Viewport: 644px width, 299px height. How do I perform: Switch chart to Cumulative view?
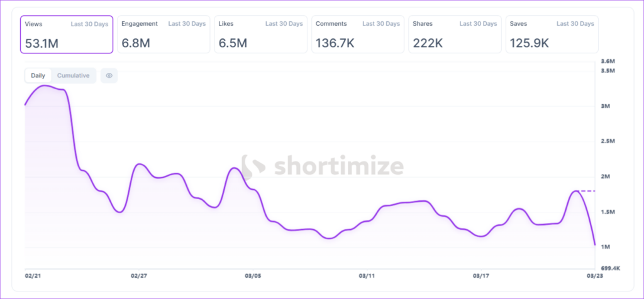73,75
